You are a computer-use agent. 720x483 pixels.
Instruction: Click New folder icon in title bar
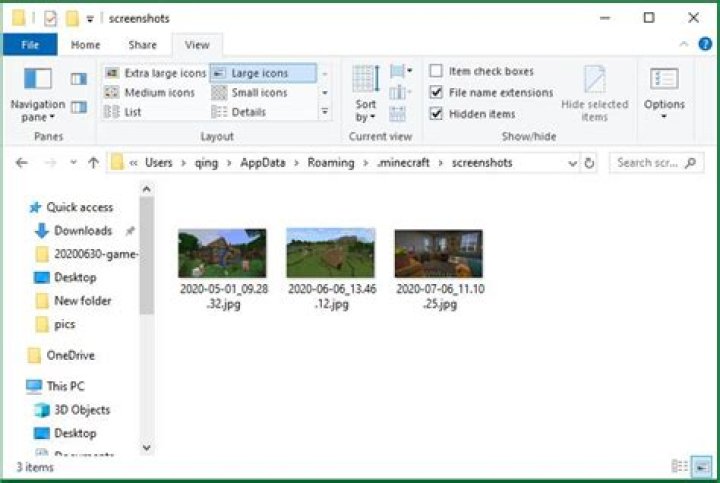(72, 18)
